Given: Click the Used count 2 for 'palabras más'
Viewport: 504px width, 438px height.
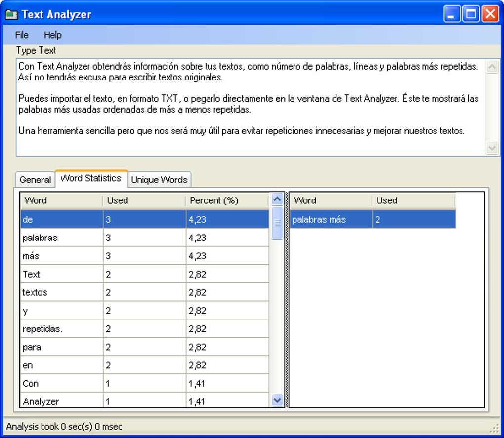Looking at the screenshot, I should pos(414,219).
